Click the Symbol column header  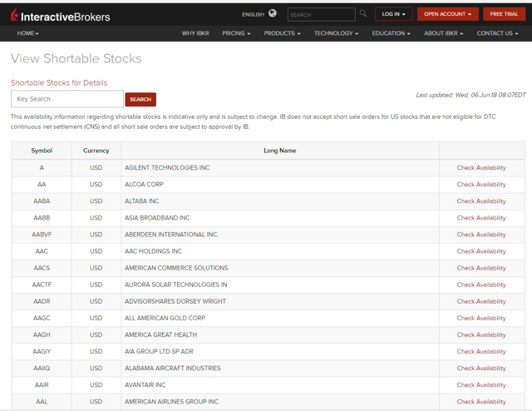pyautogui.click(x=42, y=151)
